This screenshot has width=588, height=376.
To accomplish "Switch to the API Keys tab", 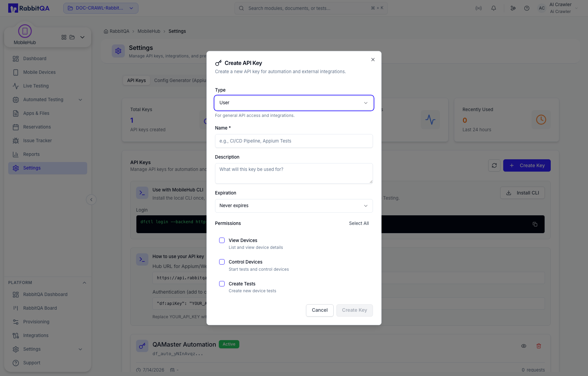I will click(136, 80).
